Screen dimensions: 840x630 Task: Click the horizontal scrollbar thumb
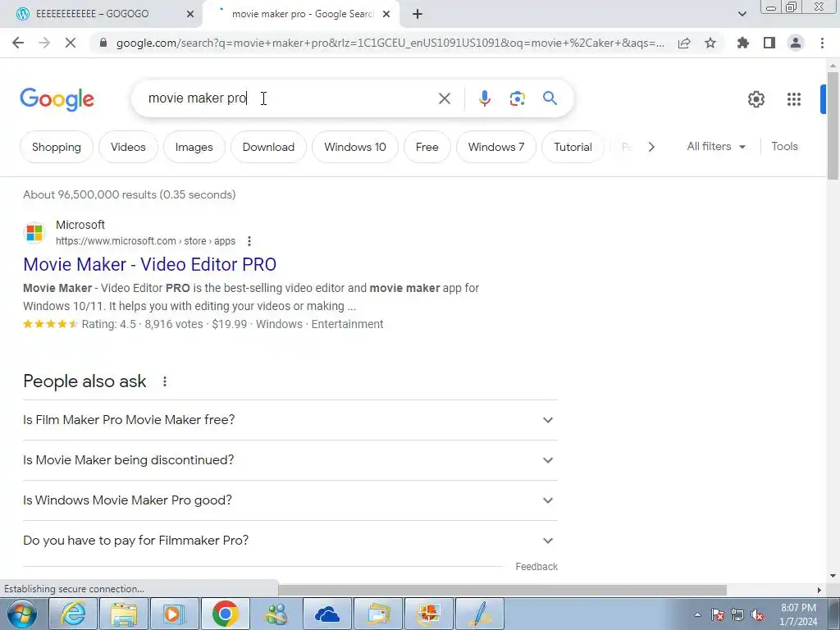(x=502, y=590)
